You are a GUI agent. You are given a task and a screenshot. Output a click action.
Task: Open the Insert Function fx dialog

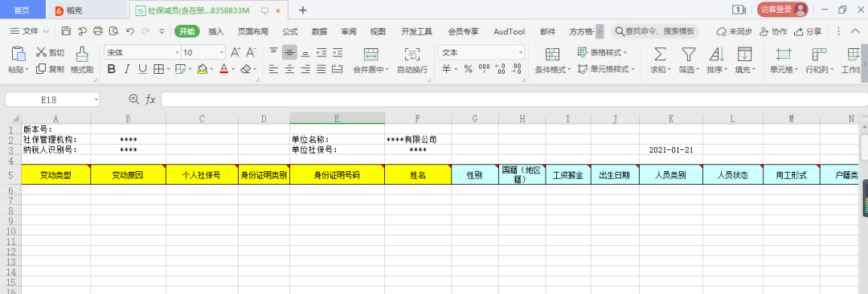(x=150, y=99)
